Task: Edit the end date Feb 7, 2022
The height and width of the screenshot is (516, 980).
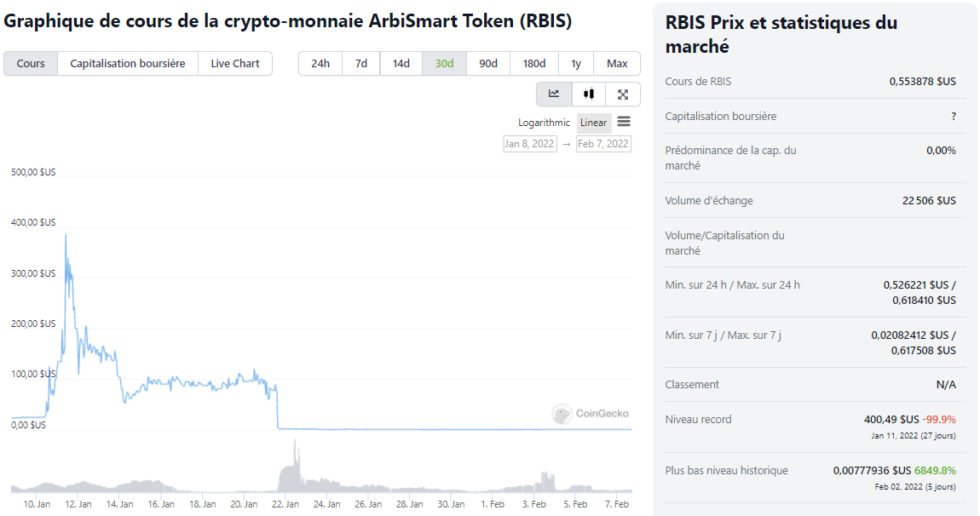Action: (x=603, y=144)
